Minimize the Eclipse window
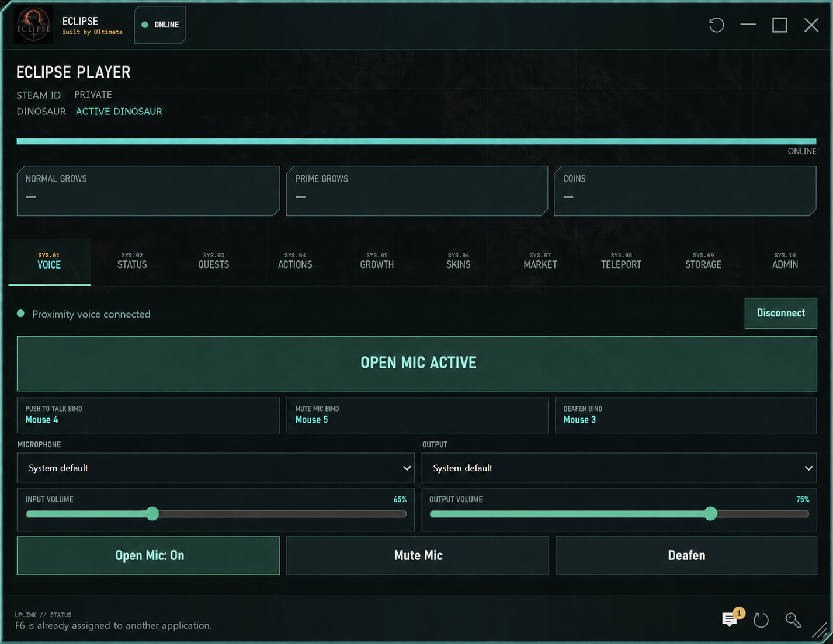Viewport: 833px width, 644px height. 748,25
